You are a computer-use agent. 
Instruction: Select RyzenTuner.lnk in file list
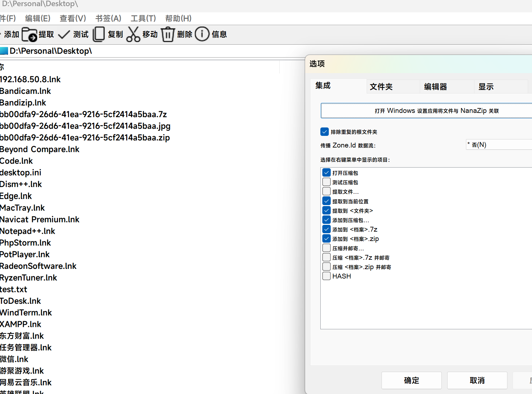point(28,278)
